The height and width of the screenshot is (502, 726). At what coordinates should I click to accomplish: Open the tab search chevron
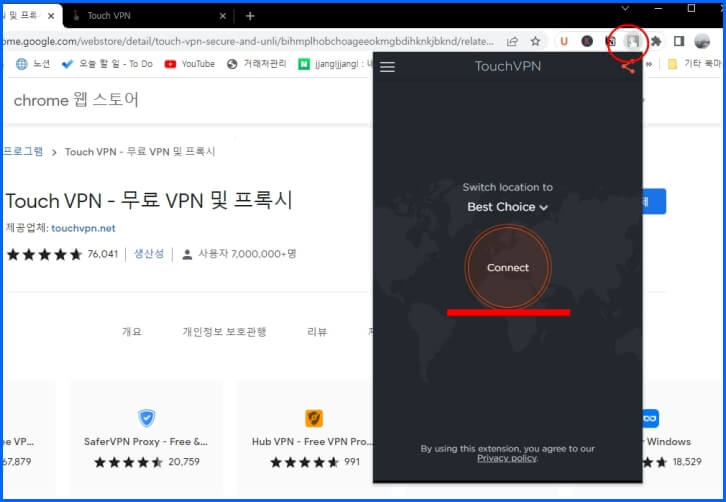tap(625, 8)
